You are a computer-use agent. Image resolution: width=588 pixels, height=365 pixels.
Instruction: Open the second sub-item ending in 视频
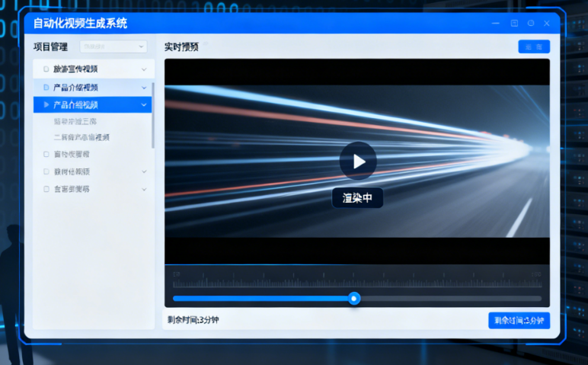[x=81, y=137]
